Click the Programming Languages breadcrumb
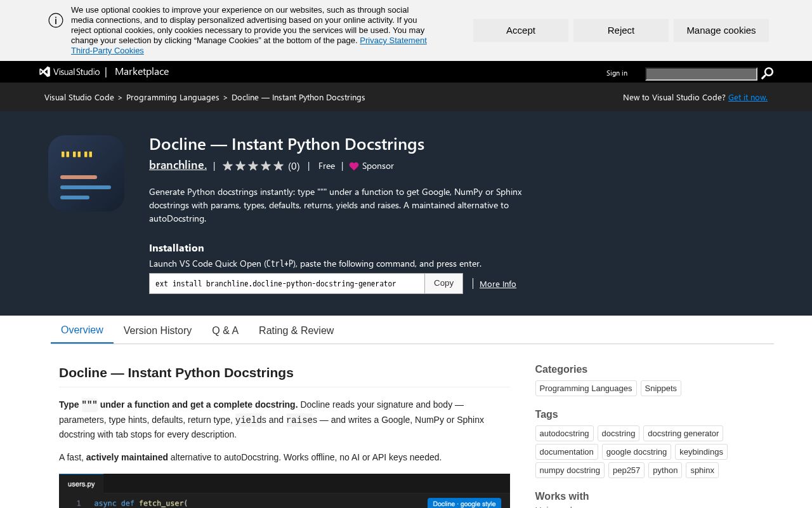 tap(173, 97)
